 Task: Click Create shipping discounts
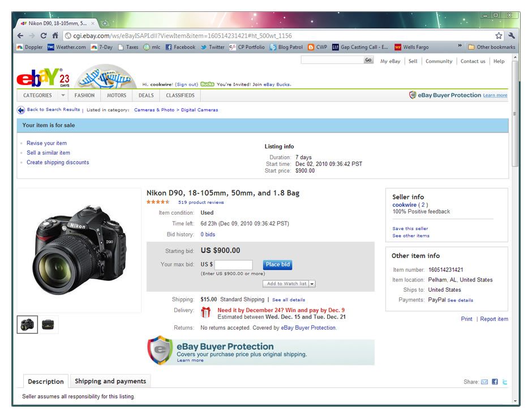click(58, 163)
